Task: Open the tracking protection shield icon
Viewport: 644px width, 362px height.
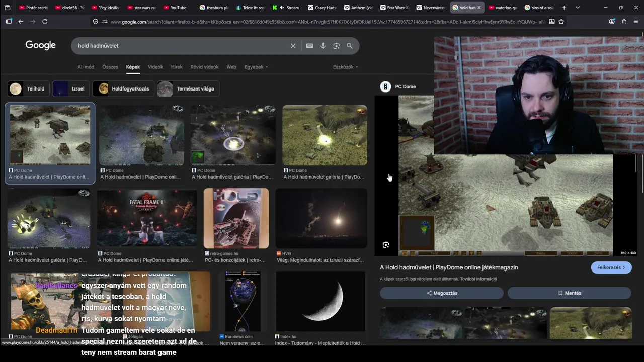Action: coord(96,22)
